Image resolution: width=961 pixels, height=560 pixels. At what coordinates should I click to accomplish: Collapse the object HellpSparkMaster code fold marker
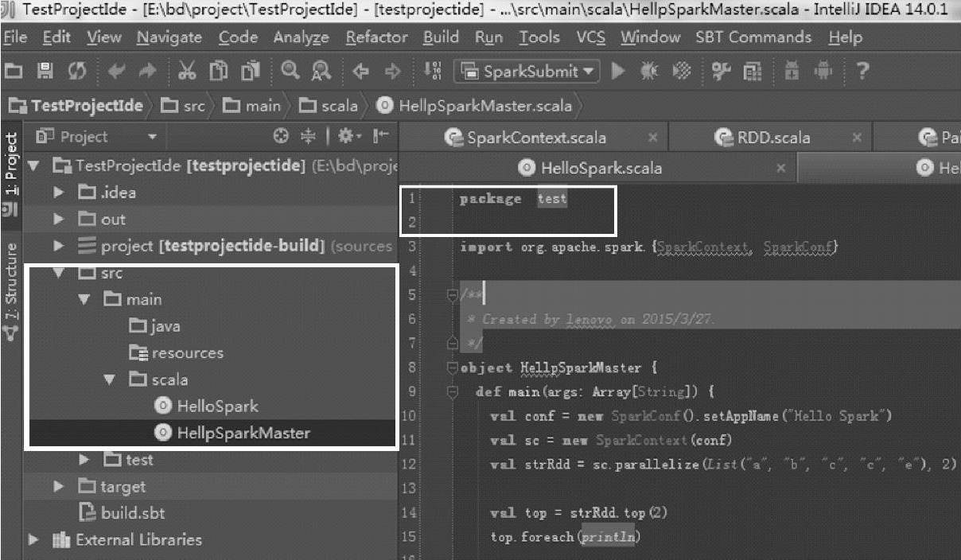click(452, 368)
